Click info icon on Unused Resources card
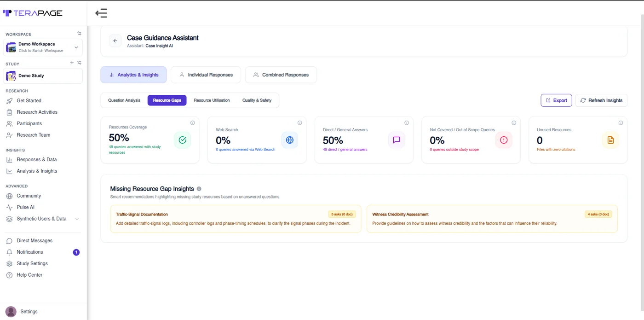644x320 pixels. (621, 123)
